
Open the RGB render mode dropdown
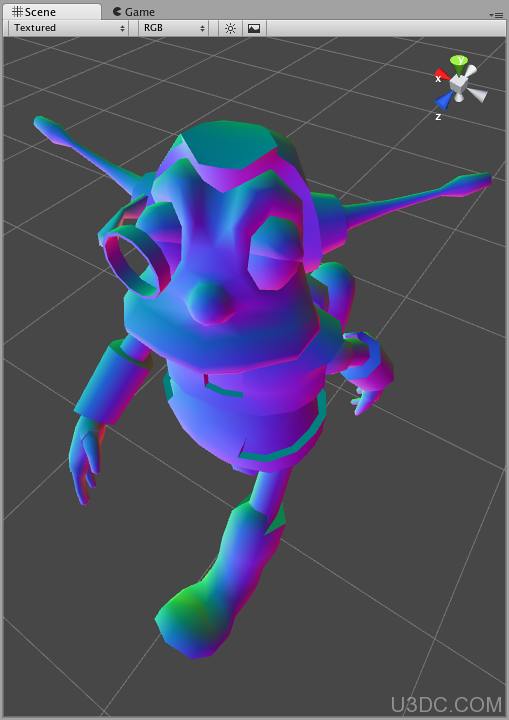click(x=173, y=28)
